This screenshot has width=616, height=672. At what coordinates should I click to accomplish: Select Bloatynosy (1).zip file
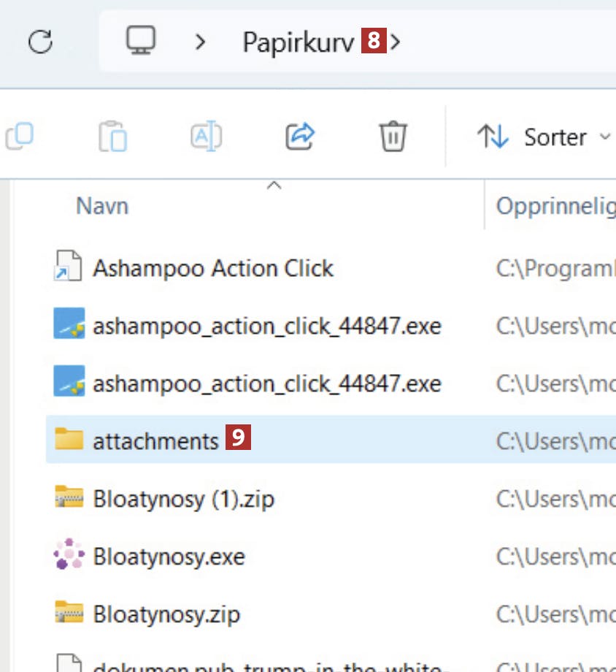183,500
